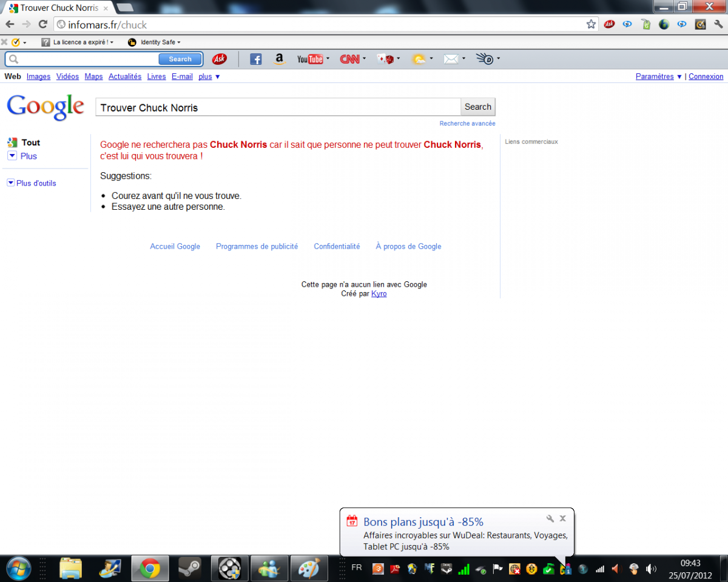The height and width of the screenshot is (582, 728).
Task: Open the mail toolbar dropdown arrow
Action: point(463,59)
